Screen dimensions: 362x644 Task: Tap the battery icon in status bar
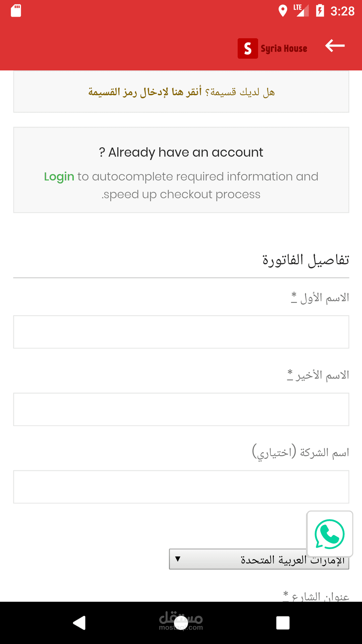pos(320,11)
